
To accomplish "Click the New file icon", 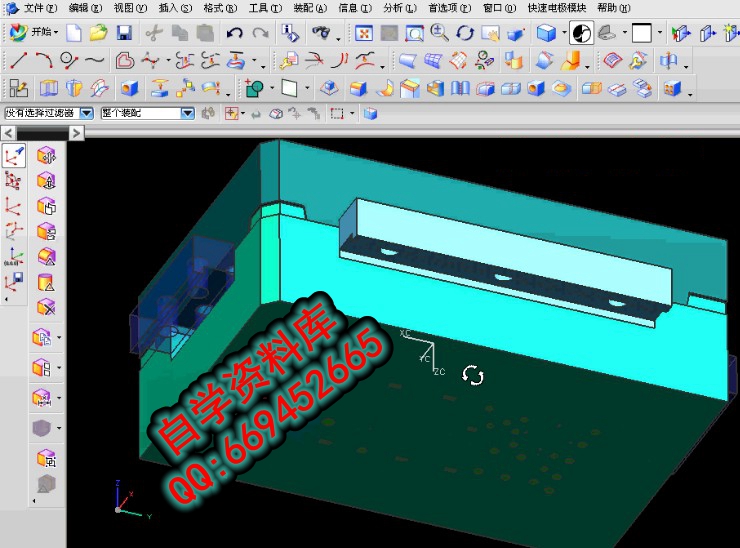I will (73, 33).
